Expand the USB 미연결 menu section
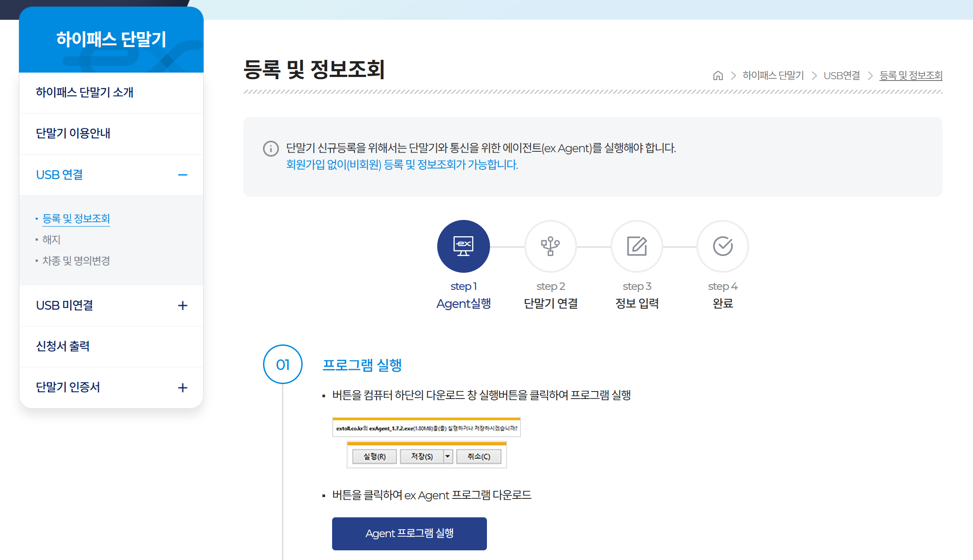The image size is (973, 560). click(x=183, y=305)
